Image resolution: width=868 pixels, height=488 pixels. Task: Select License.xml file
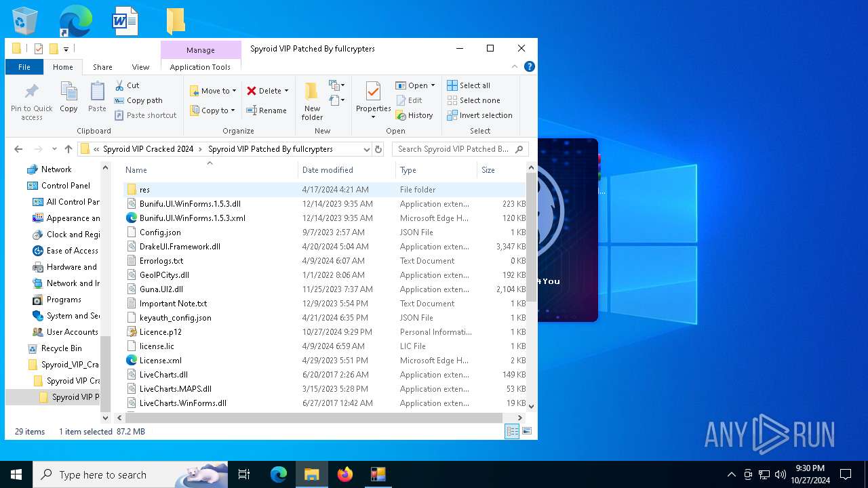tap(324, 361)
